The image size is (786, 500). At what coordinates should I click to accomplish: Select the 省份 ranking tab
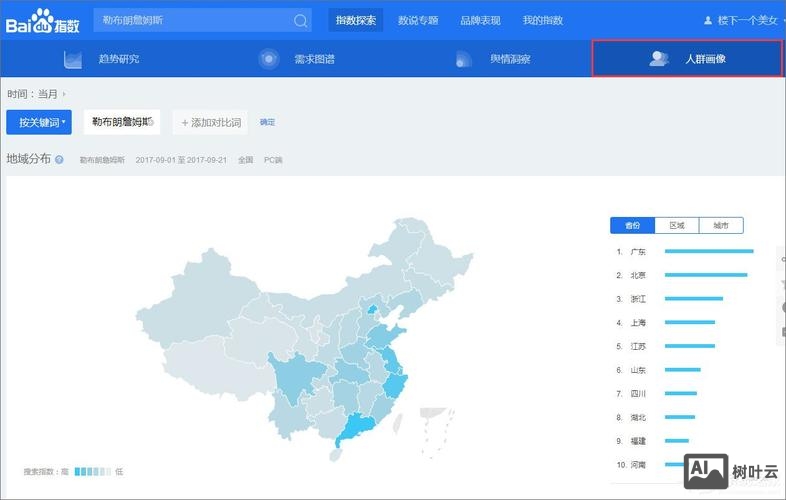633,225
